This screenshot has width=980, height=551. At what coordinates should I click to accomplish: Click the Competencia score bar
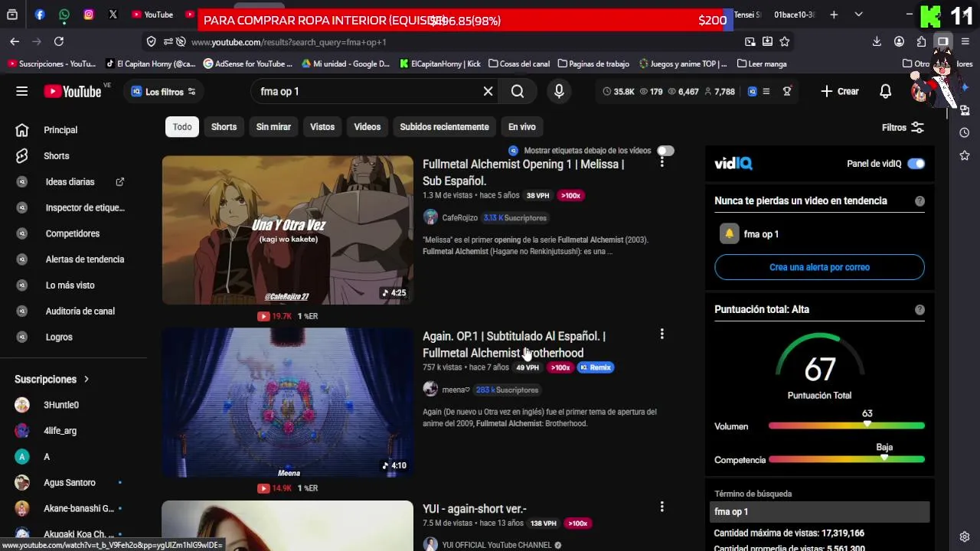click(x=847, y=459)
